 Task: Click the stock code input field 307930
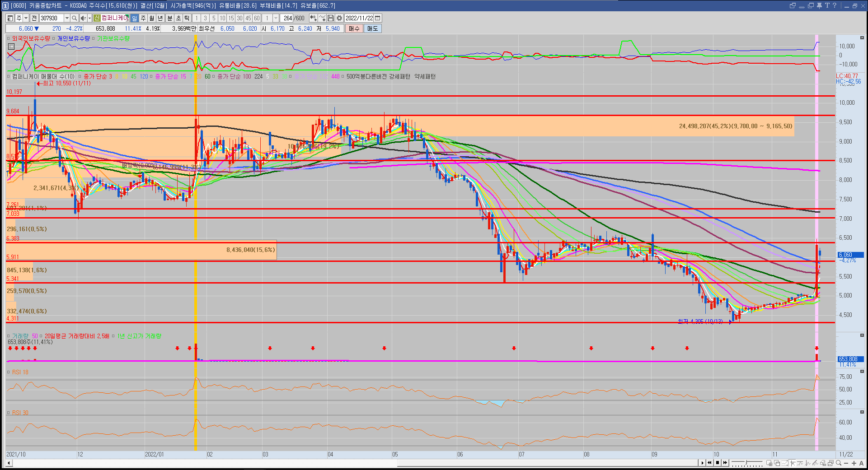(x=52, y=18)
